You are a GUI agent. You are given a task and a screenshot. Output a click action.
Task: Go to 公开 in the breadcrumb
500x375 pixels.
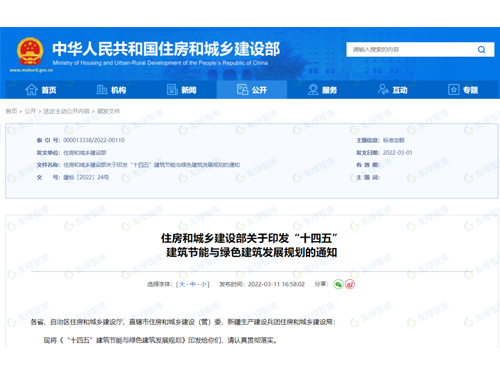tap(30, 111)
